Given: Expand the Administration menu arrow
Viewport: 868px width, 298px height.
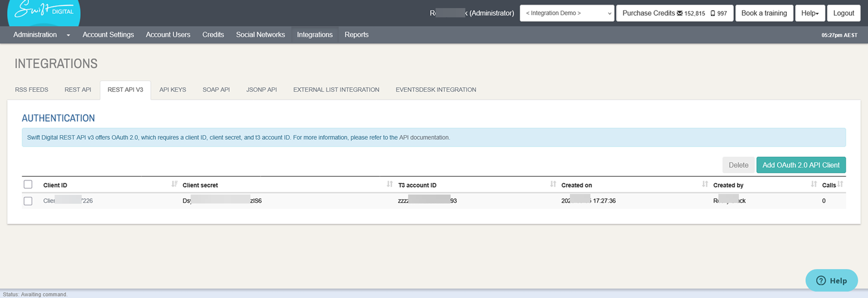Looking at the screenshot, I should (x=68, y=35).
